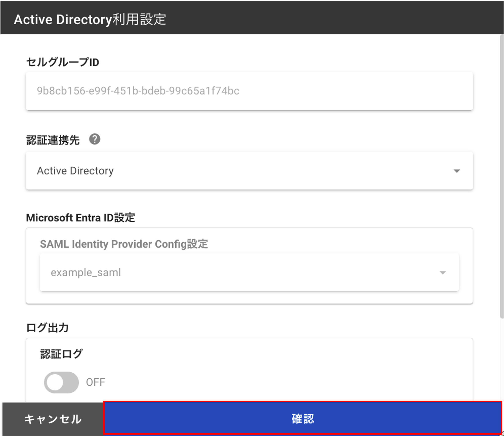The height and width of the screenshot is (437, 504).
Task: Click the Active Directory利用設定 title
Action: [90, 19]
